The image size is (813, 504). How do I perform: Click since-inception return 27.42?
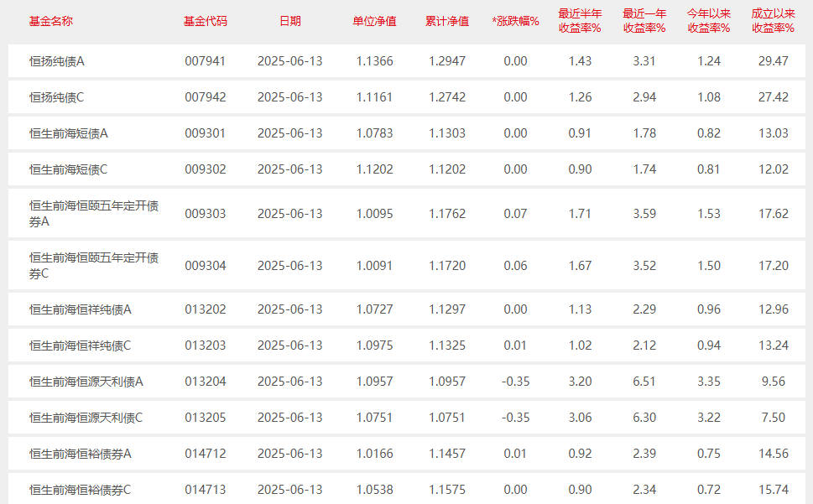(x=773, y=97)
